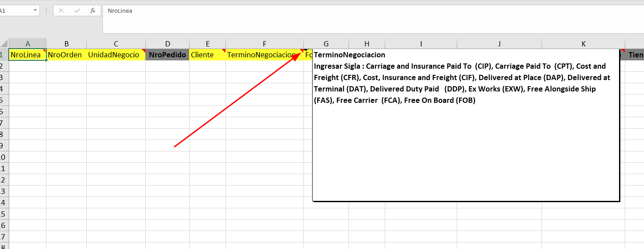Viewport: 644px width, 249px height.
Task: Click the three-dot name box resize handle
Action: [46, 11]
